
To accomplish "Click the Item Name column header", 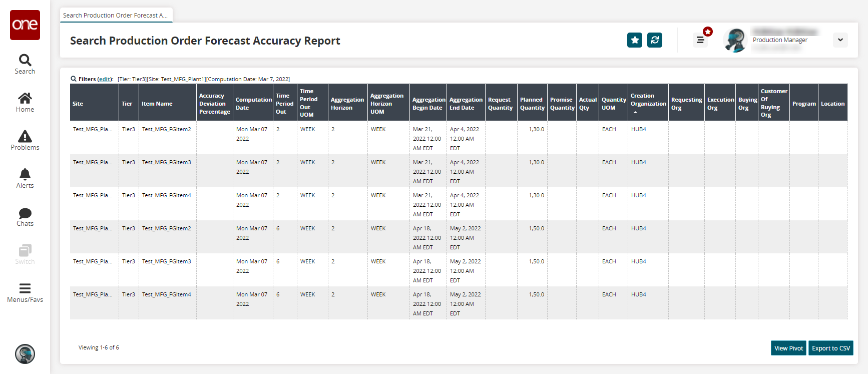I will 157,104.
